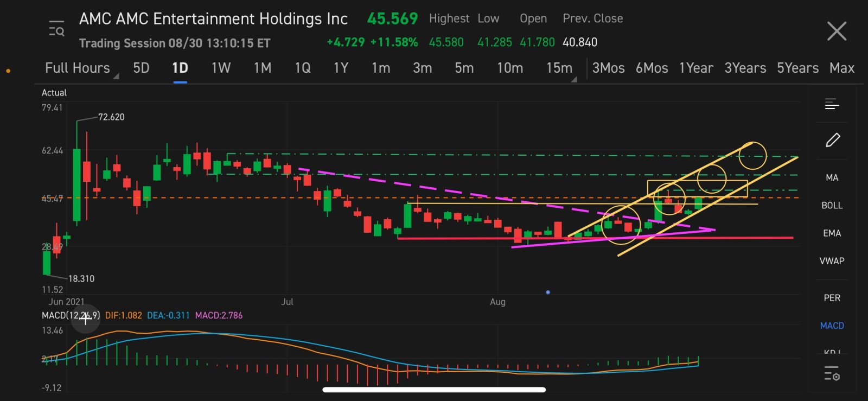The width and height of the screenshot is (868, 401).
Task: Click the small blue dot event marker
Action: (548, 292)
